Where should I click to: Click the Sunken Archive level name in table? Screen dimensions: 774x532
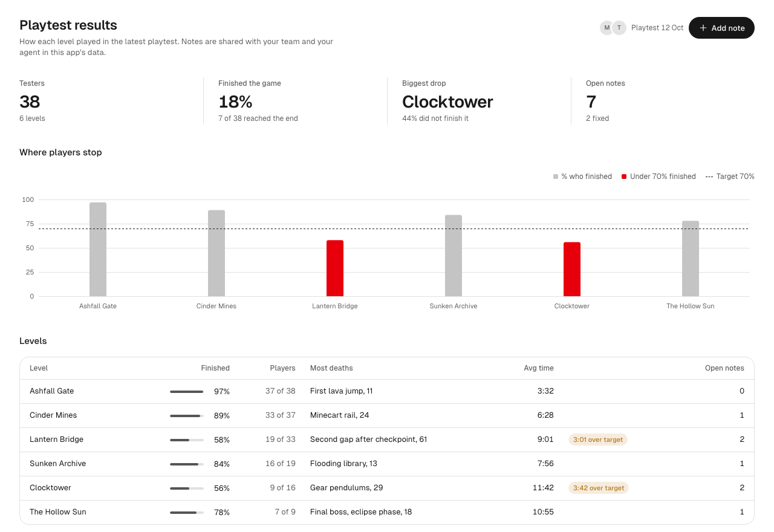[x=58, y=464]
